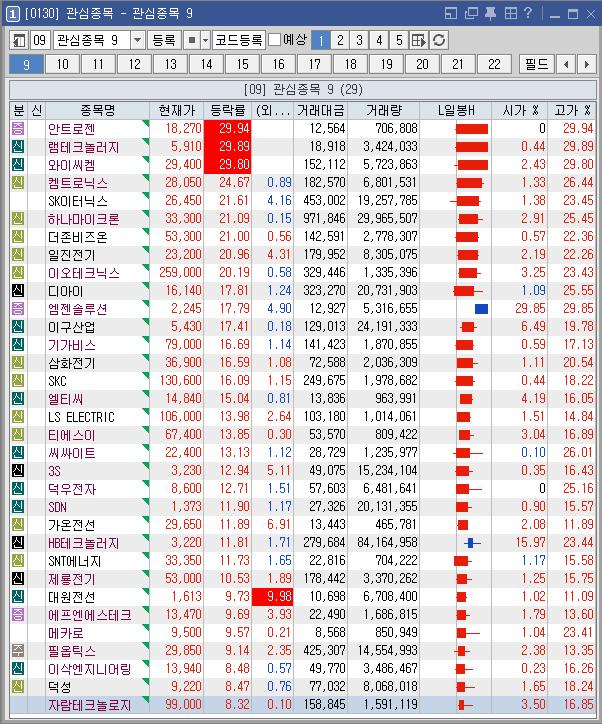Click the 코드등록 button
Screen dimensions: 602x724
tap(238, 40)
